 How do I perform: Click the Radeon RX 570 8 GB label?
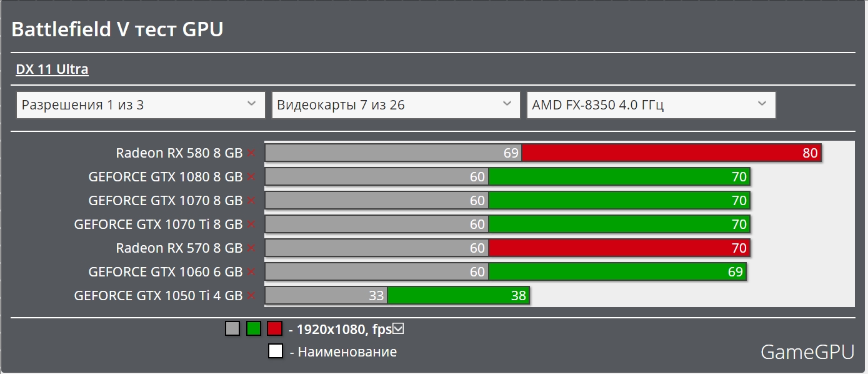(179, 248)
